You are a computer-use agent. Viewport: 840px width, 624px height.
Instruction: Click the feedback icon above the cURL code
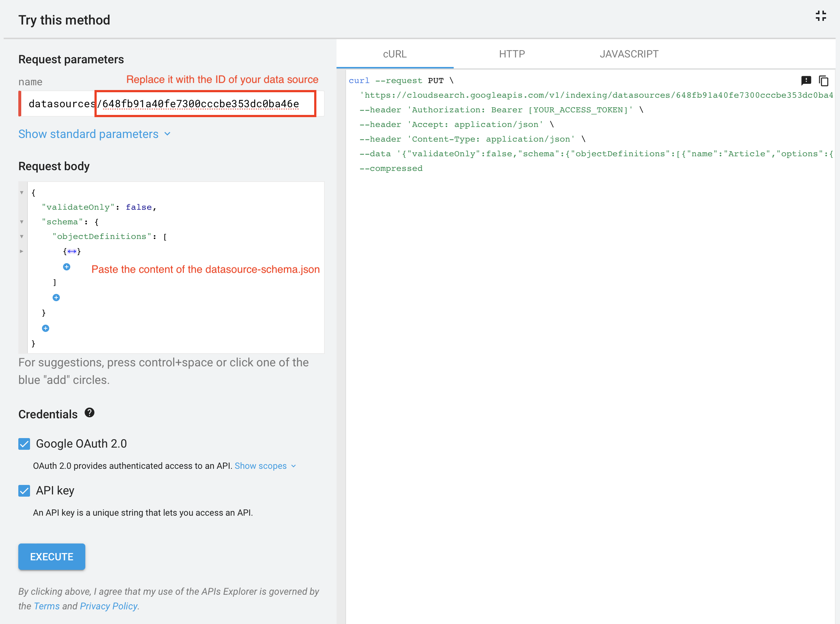[x=806, y=81]
